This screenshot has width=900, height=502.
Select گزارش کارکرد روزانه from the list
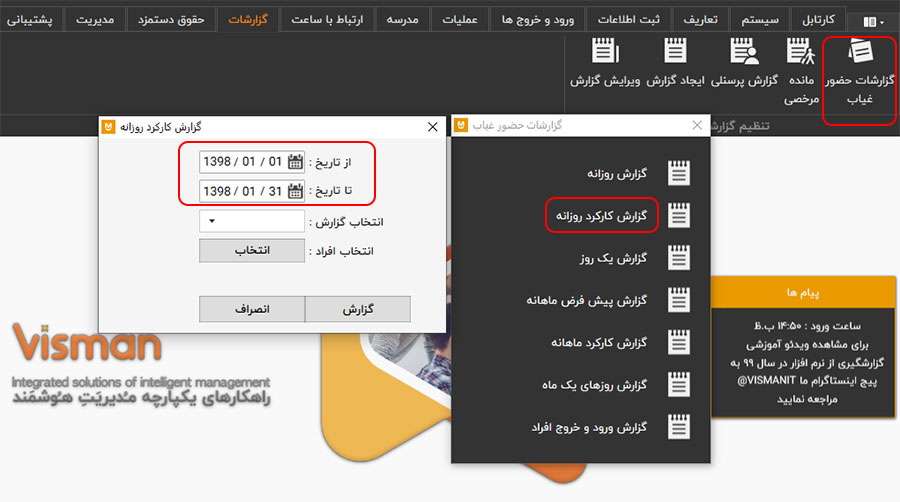[601, 216]
